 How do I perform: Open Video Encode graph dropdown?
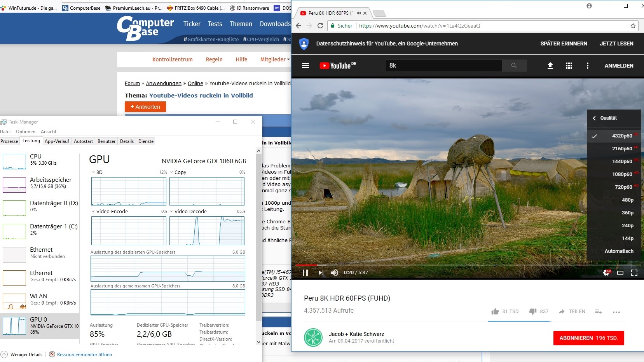click(x=93, y=211)
